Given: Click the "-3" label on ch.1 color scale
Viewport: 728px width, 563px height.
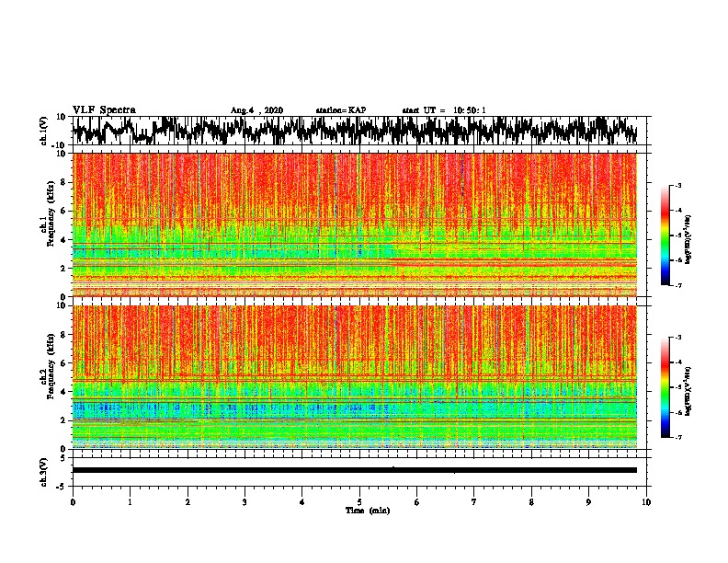Looking at the screenshot, I should pyautogui.click(x=677, y=186).
